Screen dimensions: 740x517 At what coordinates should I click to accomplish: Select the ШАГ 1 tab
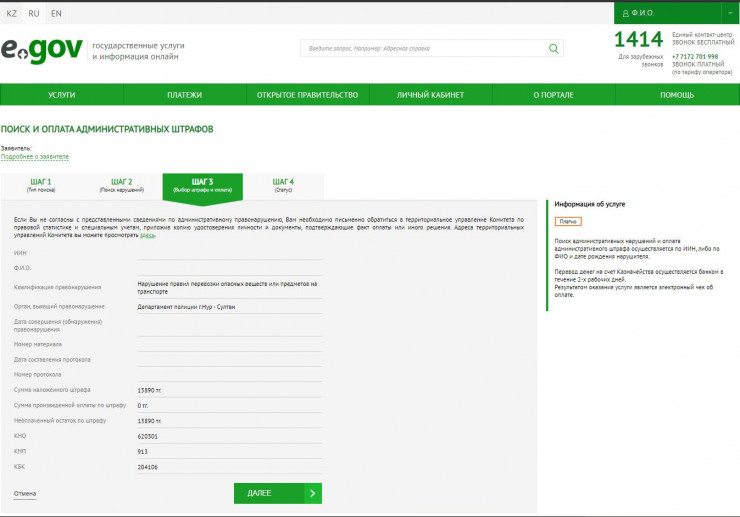pos(41,185)
